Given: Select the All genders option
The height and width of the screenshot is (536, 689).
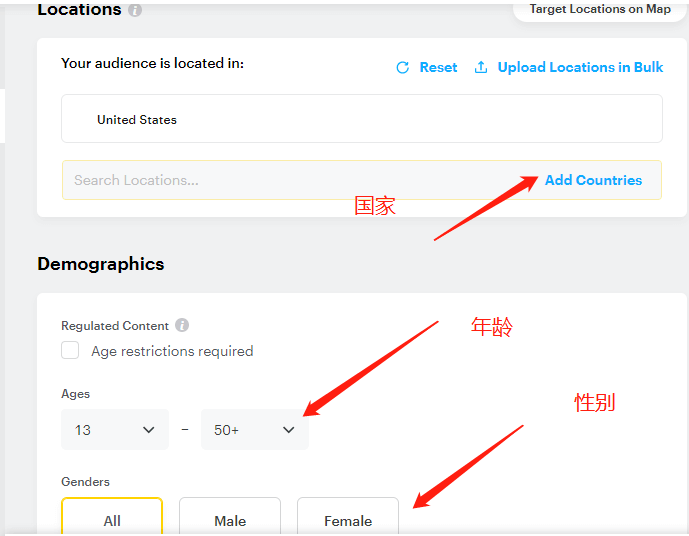Looking at the screenshot, I should 112,517.
